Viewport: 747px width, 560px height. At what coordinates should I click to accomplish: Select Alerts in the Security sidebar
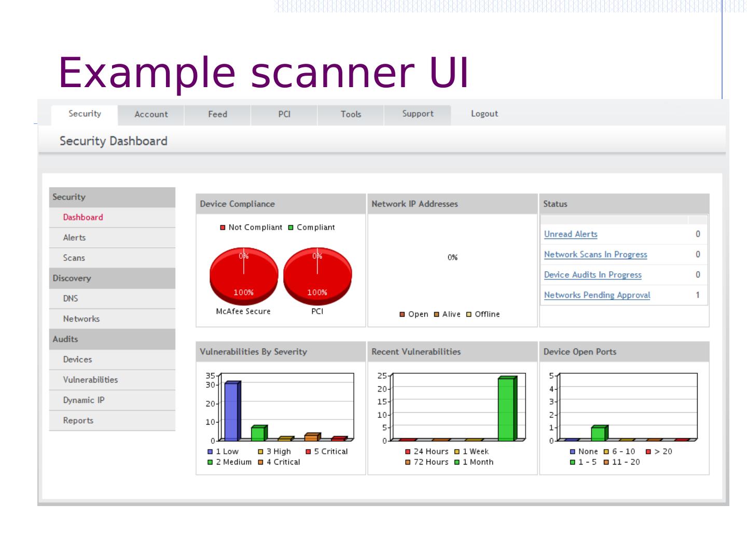pyautogui.click(x=74, y=237)
